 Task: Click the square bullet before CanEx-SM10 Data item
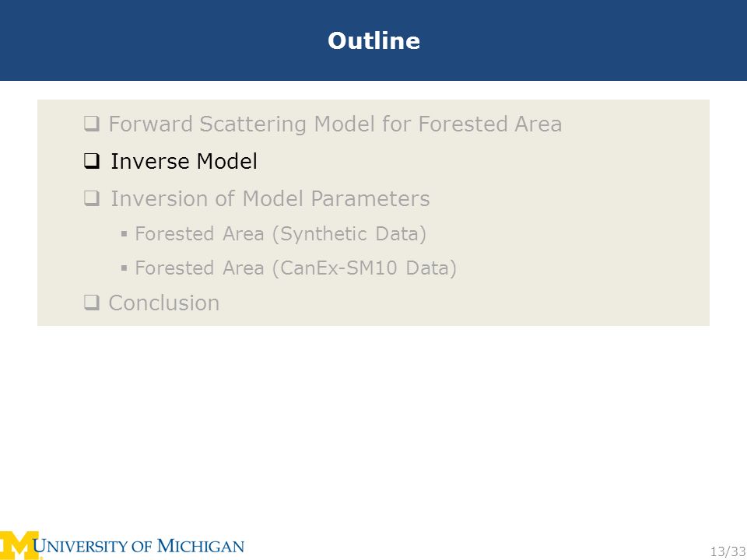[124, 268]
